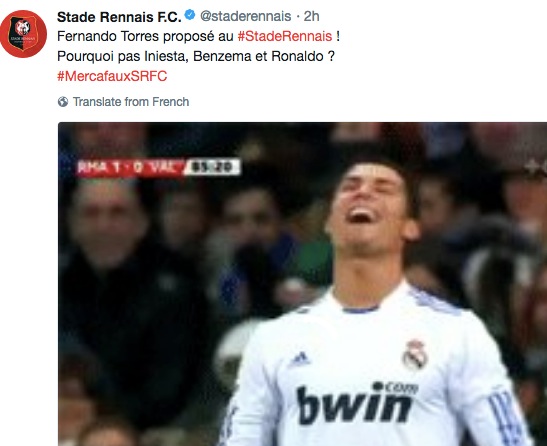
Task: Click the globe icon beside Translate
Action: tap(63, 102)
